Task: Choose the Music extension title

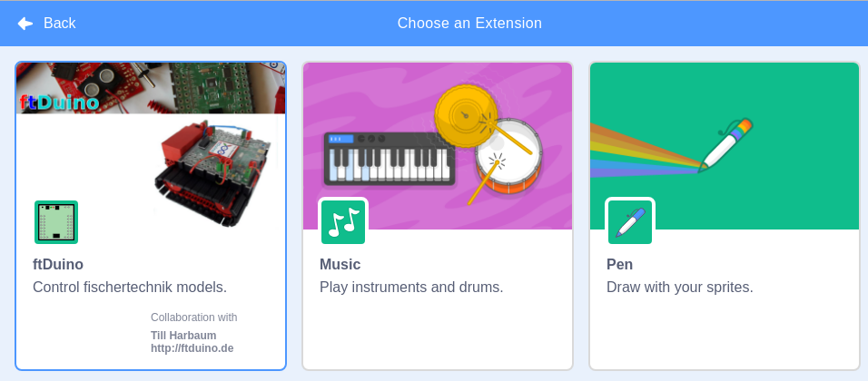Action: (x=340, y=265)
